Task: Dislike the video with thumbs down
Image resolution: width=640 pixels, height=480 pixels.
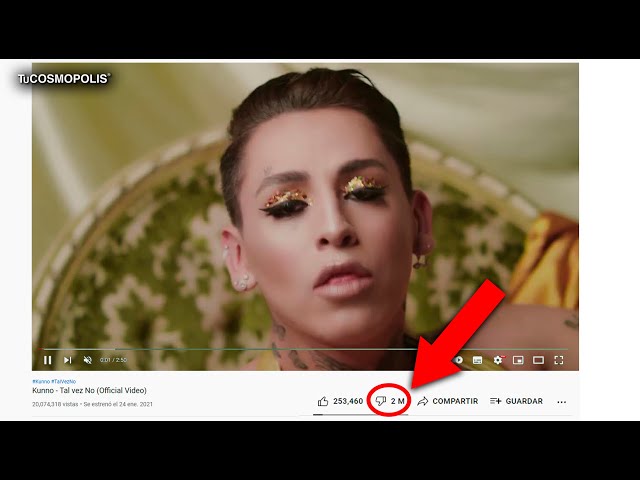Action: coord(380,401)
